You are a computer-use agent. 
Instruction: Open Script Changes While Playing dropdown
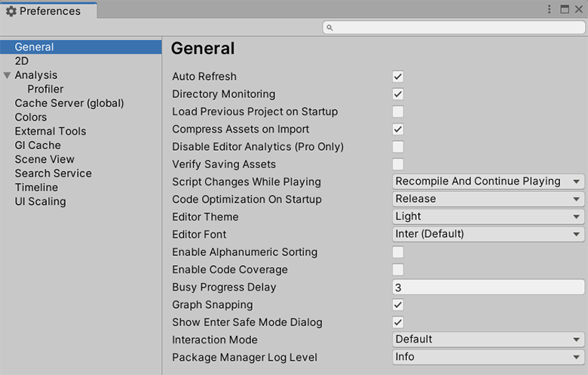point(488,181)
